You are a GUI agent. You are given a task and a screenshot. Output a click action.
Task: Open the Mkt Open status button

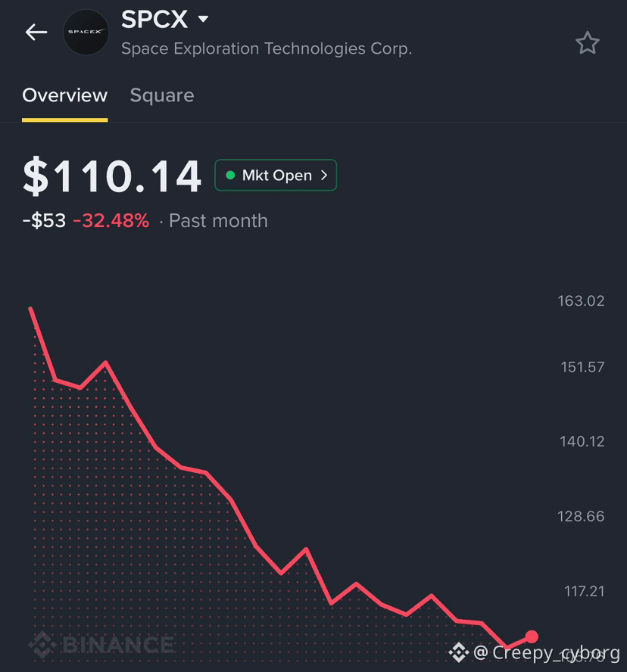tap(276, 175)
